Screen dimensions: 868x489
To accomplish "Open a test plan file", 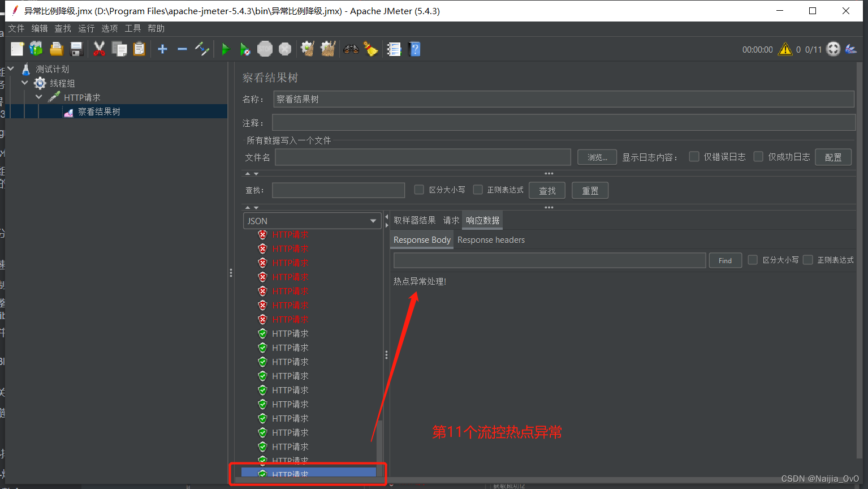I will 57,49.
